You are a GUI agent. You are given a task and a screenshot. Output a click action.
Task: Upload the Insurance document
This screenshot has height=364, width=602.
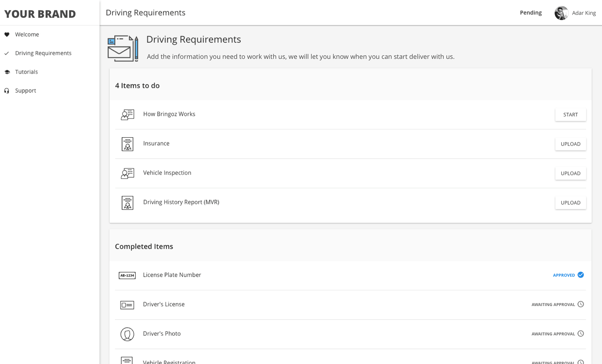tap(570, 144)
